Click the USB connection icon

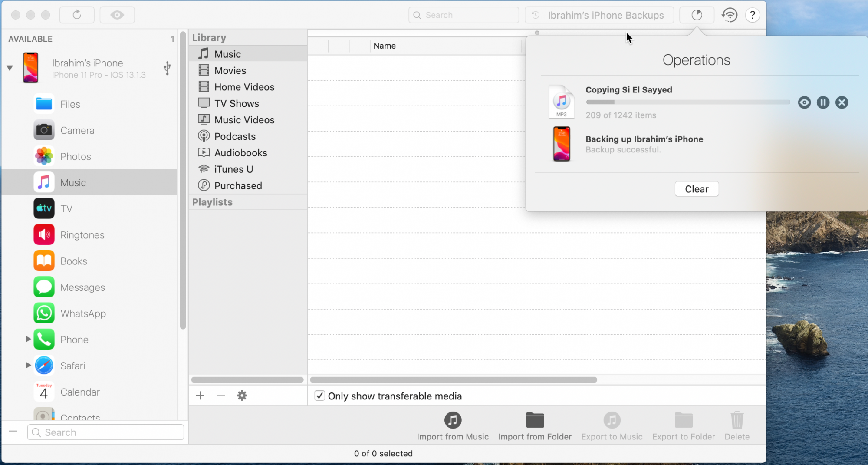coord(167,68)
